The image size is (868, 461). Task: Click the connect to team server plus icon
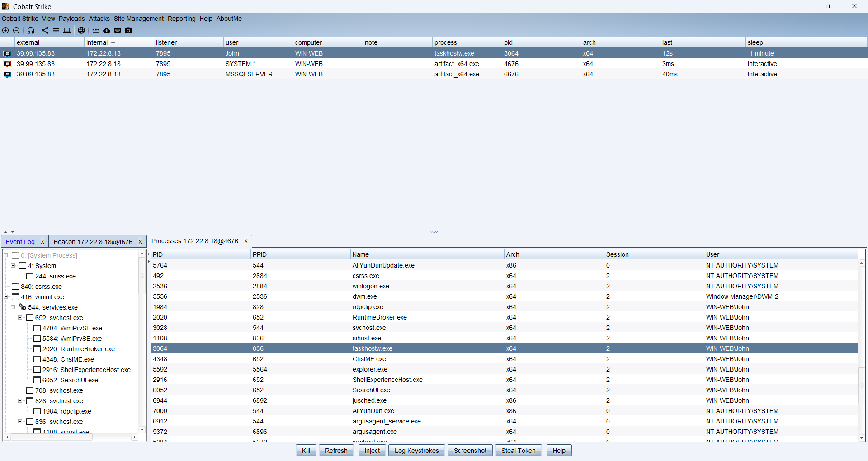pos(5,30)
